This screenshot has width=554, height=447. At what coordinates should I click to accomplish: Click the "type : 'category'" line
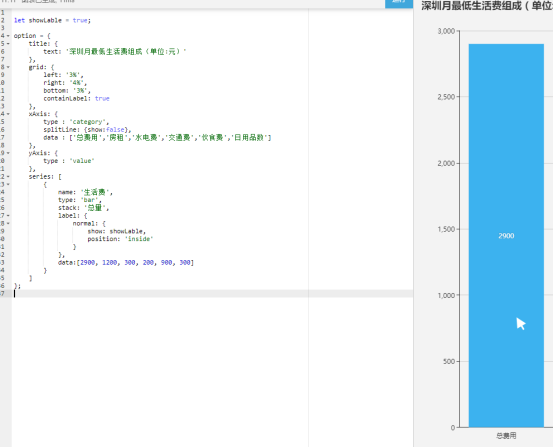[76, 122]
